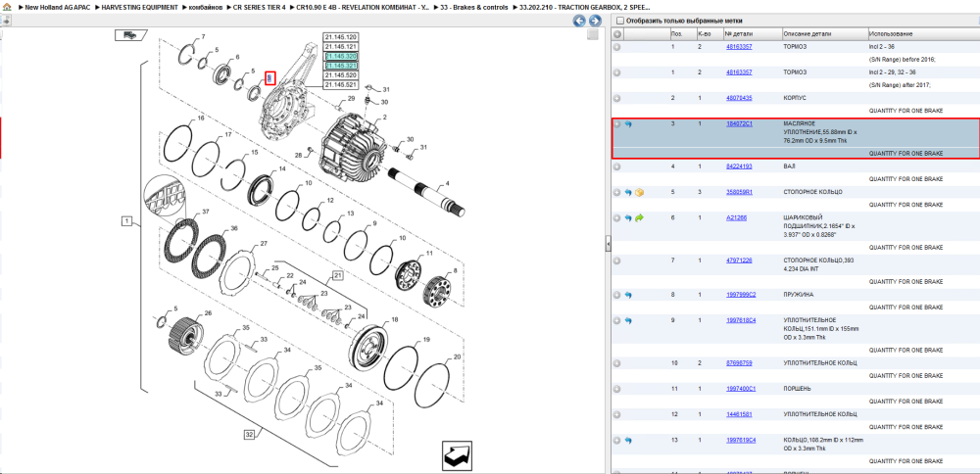Image resolution: width=980 pixels, height=474 pixels.
Task: Select boxed callout 32 in the diagram
Action: click(249, 435)
